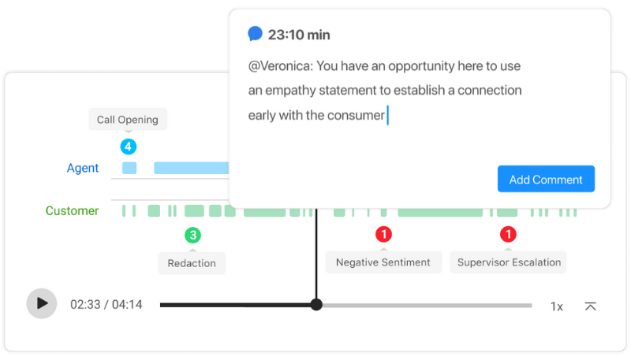Click the red Supervisor Escalation marker badge

pos(508,234)
